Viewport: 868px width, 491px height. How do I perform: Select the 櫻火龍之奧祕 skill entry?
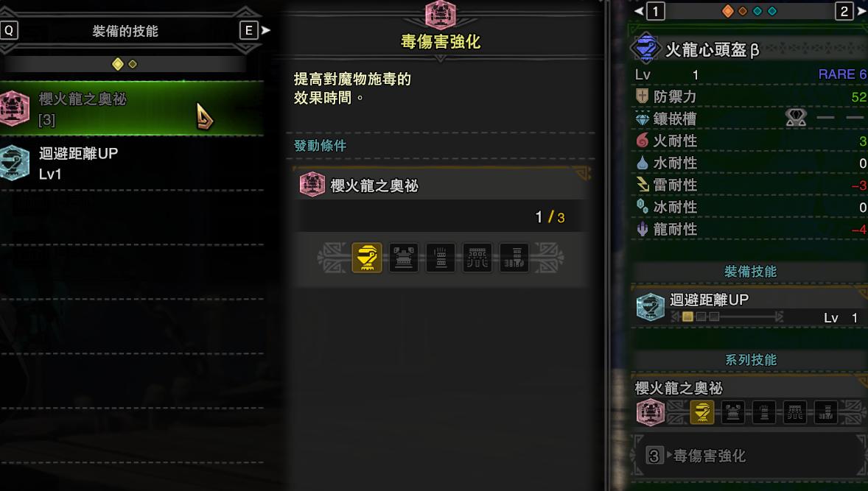[132, 108]
